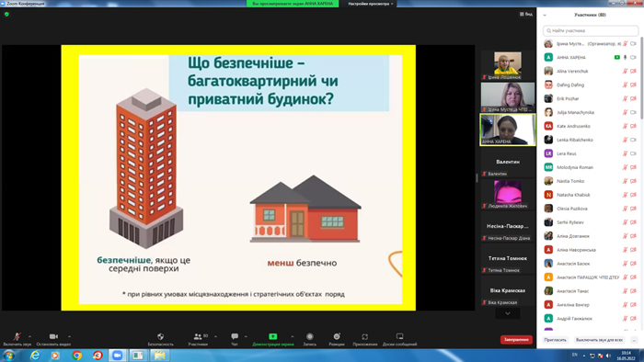Click the green Share Screen icon
The image size is (644, 362).
point(272,336)
